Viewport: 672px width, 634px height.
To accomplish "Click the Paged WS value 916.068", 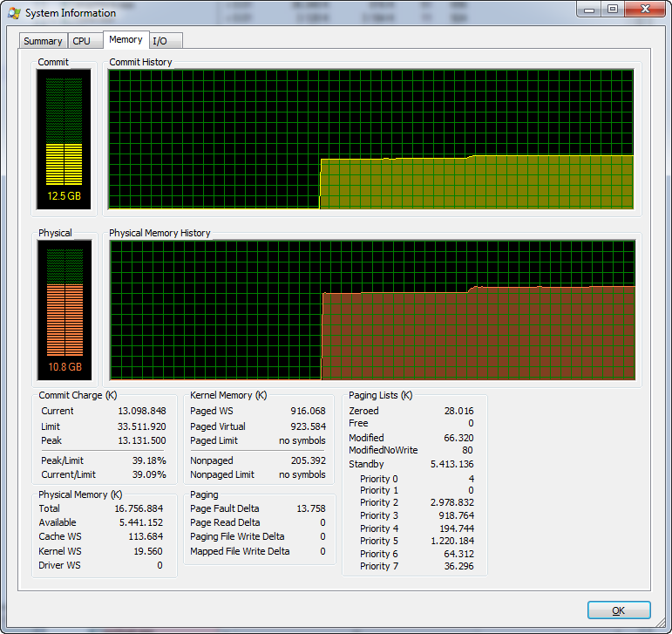I will pyautogui.click(x=309, y=411).
